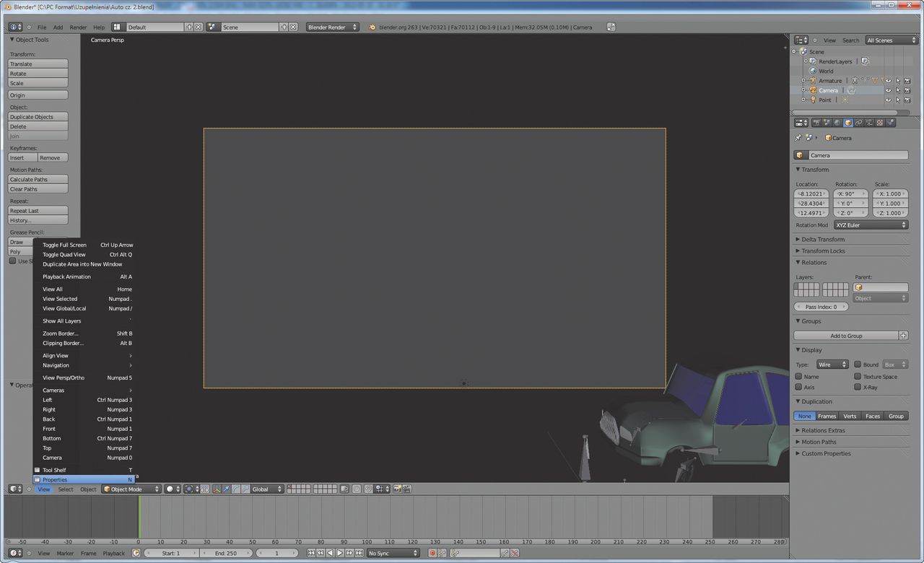This screenshot has height=563, width=924.
Task: Enable the Bound display checkbox
Action: click(x=858, y=365)
